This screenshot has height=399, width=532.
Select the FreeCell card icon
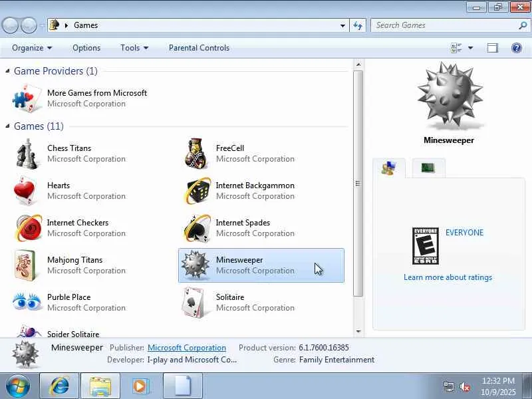tap(196, 154)
